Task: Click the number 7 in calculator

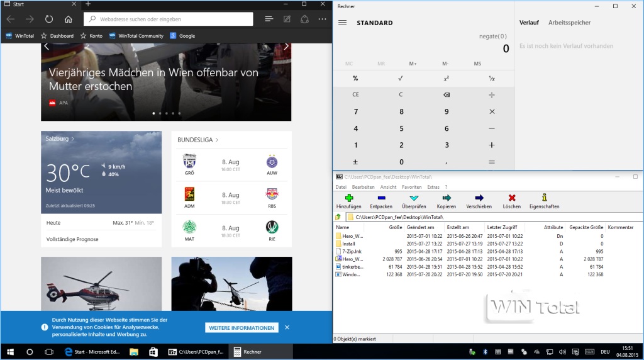Action: pos(356,111)
